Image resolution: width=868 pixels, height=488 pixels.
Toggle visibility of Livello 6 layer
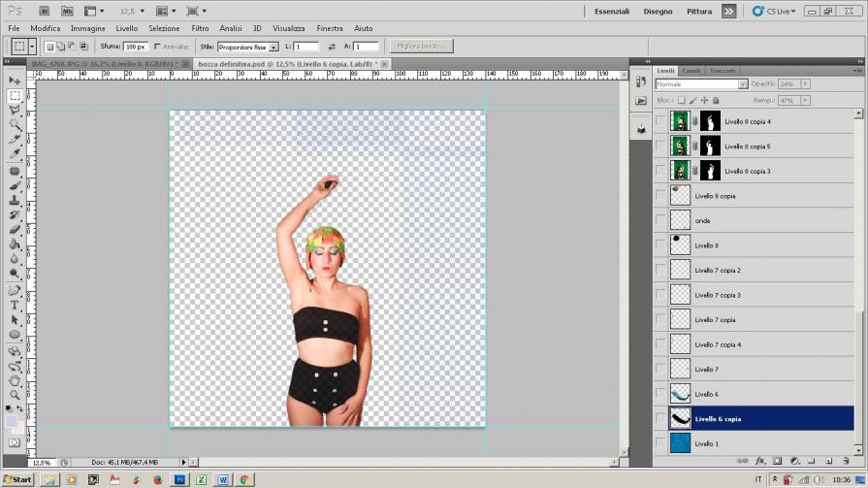660,394
